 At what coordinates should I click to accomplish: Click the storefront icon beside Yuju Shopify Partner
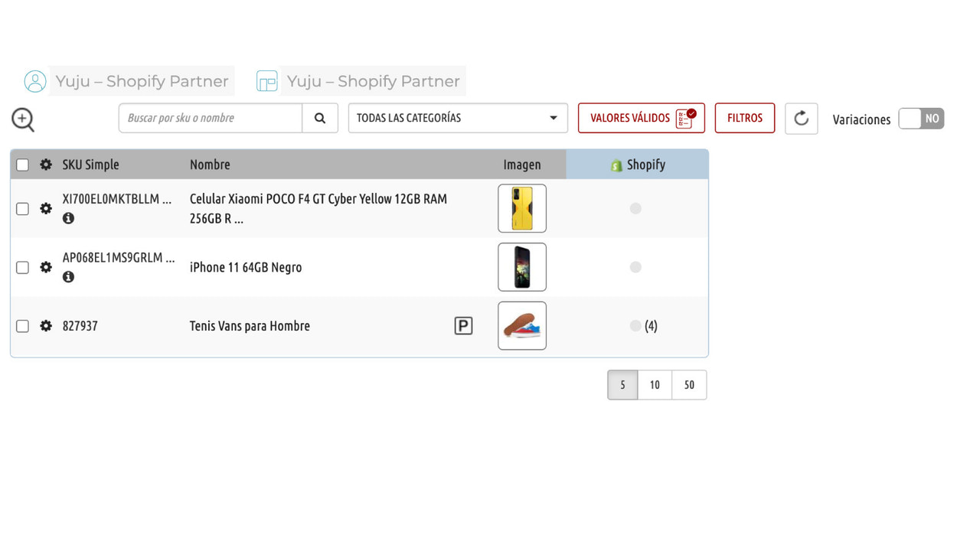[266, 80]
